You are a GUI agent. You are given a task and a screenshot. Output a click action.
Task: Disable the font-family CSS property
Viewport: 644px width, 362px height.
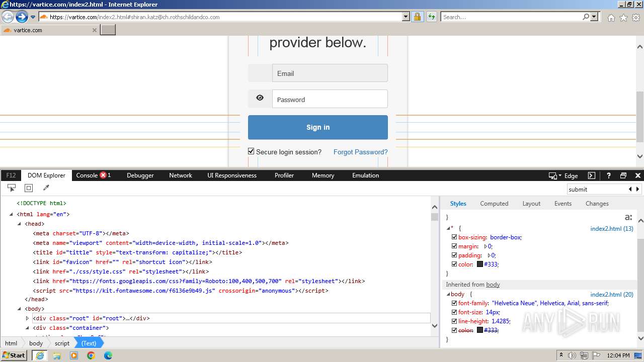tap(454, 303)
